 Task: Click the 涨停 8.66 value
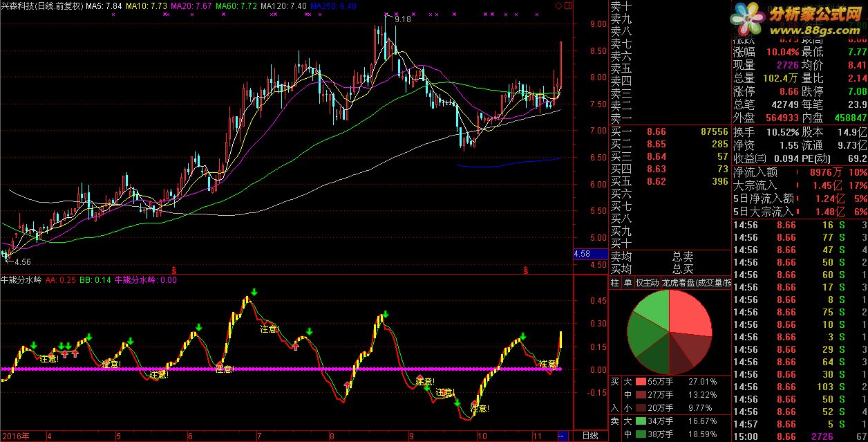tap(789, 91)
